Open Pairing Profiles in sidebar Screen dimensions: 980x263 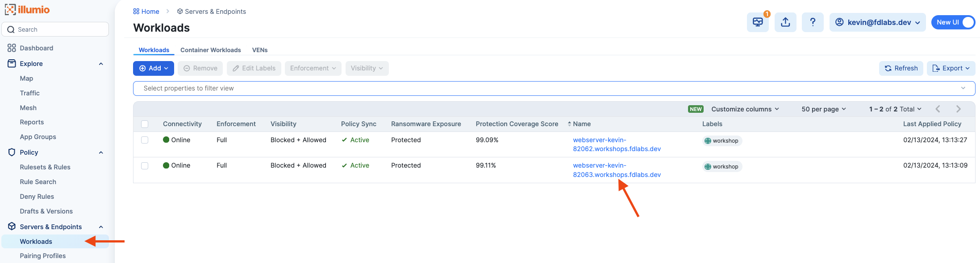[x=42, y=256]
